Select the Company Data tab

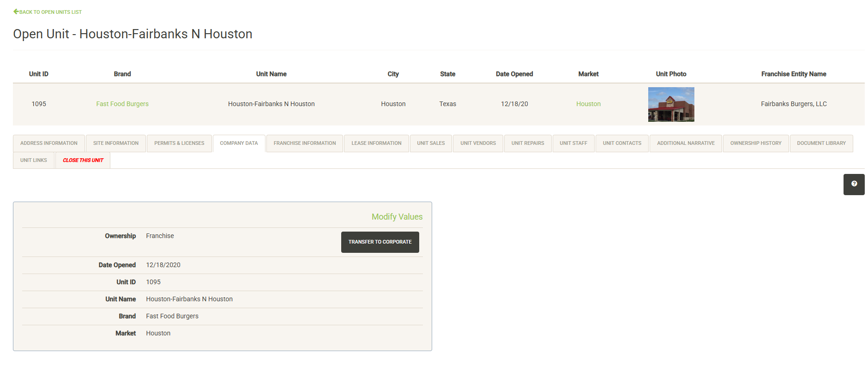point(239,143)
